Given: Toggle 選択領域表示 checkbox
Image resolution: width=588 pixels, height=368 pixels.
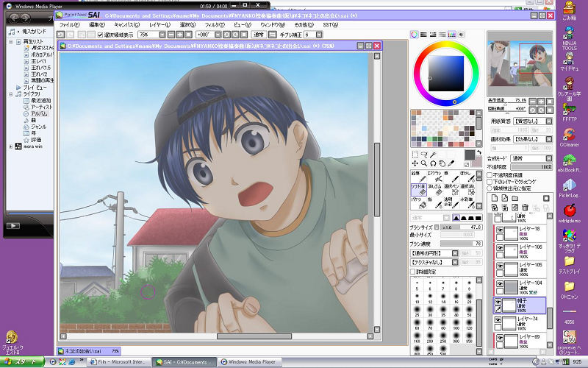Looking at the screenshot, I should [100, 35].
